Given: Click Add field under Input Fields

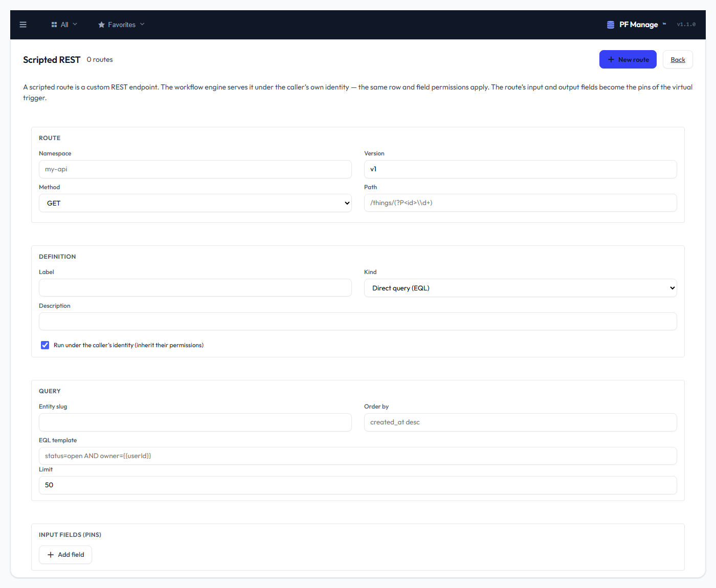Looking at the screenshot, I should click(x=65, y=555).
